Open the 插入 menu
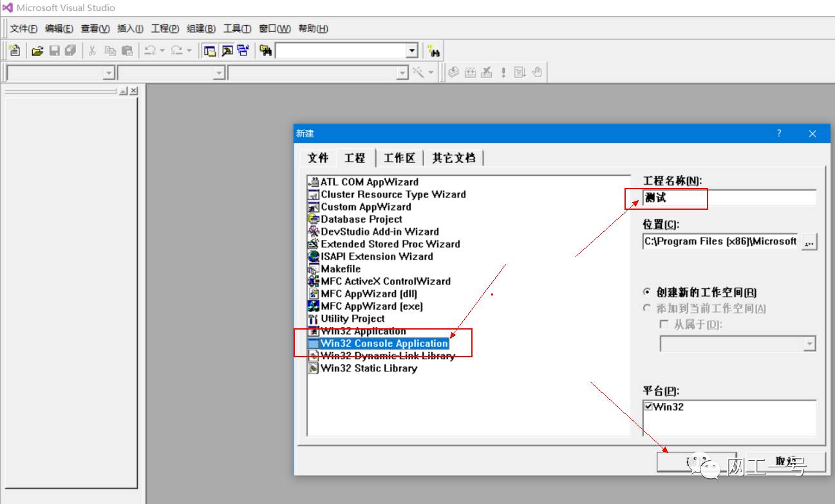Screen dimensions: 835x504 (131, 28)
